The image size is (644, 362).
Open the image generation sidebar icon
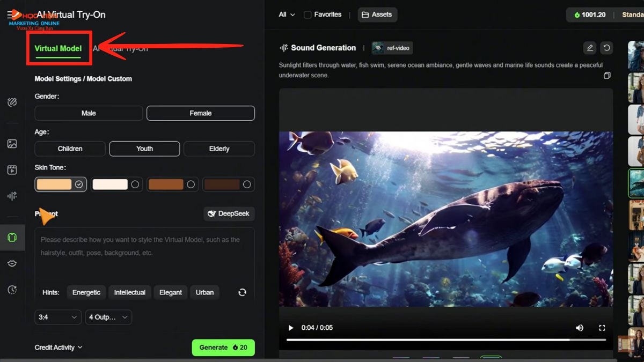pos(12,144)
